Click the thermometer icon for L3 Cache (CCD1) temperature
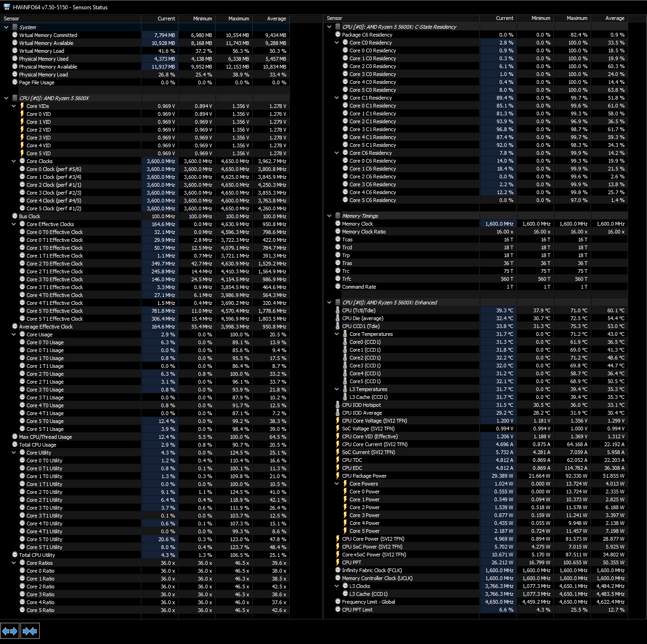Viewport: 647px width, 644px height. 345,397
